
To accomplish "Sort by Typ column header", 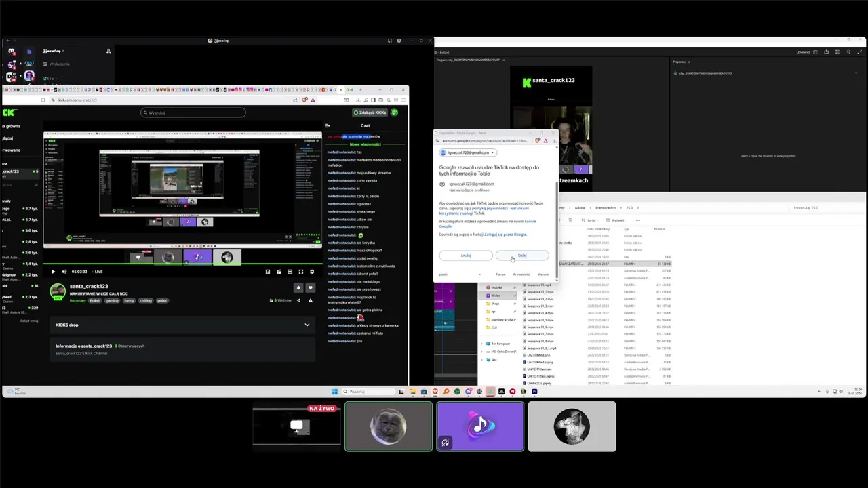I will click(x=627, y=229).
